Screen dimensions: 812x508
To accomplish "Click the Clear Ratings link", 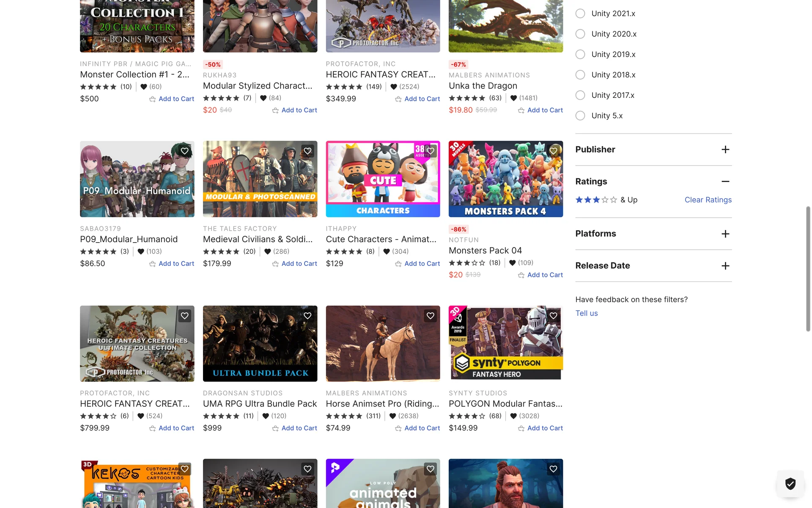I will pyautogui.click(x=708, y=200).
